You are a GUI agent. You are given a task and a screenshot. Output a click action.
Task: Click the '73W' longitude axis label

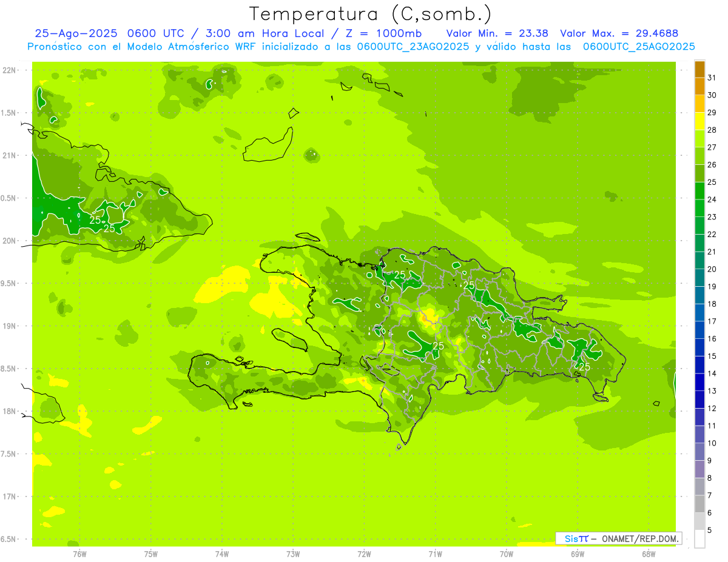coord(293,554)
